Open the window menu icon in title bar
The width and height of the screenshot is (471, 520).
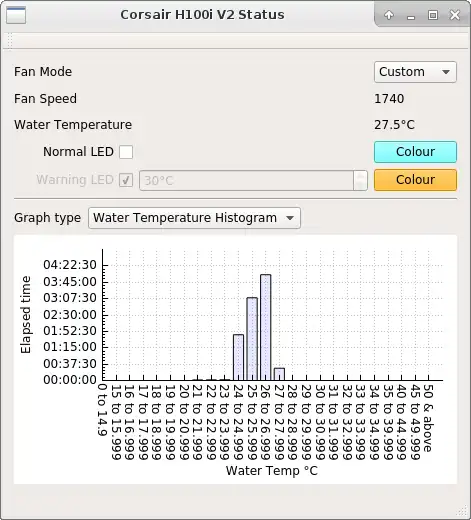pos(16,15)
